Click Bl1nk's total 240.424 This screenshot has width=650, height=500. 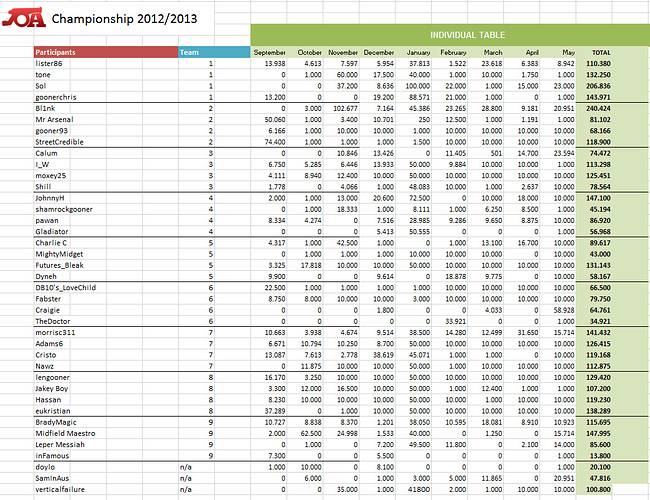598,108
